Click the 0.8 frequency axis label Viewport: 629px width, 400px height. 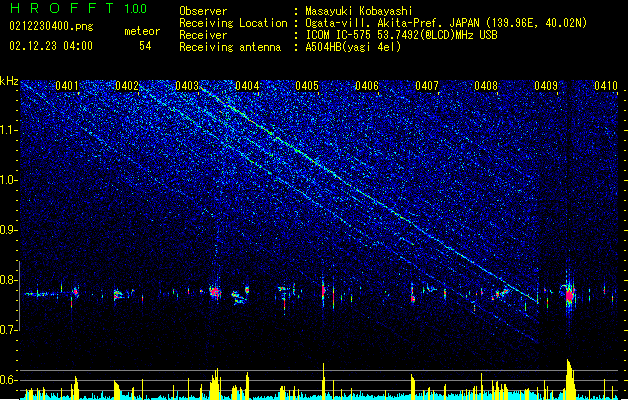tap(8, 280)
